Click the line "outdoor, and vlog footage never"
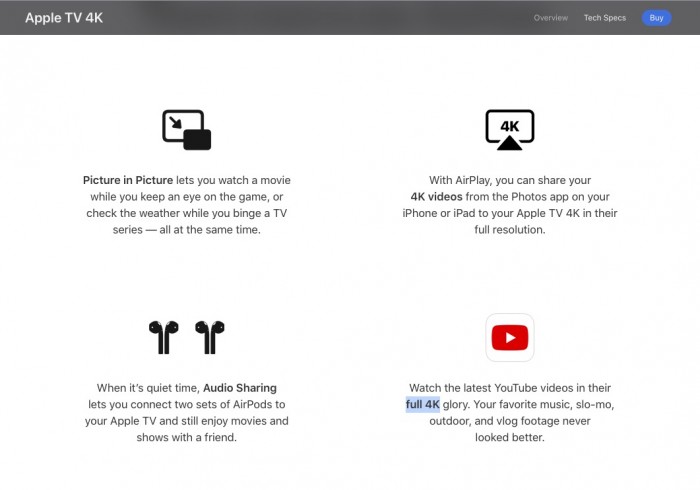This screenshot has height=490, width=700. coord(510,421)
